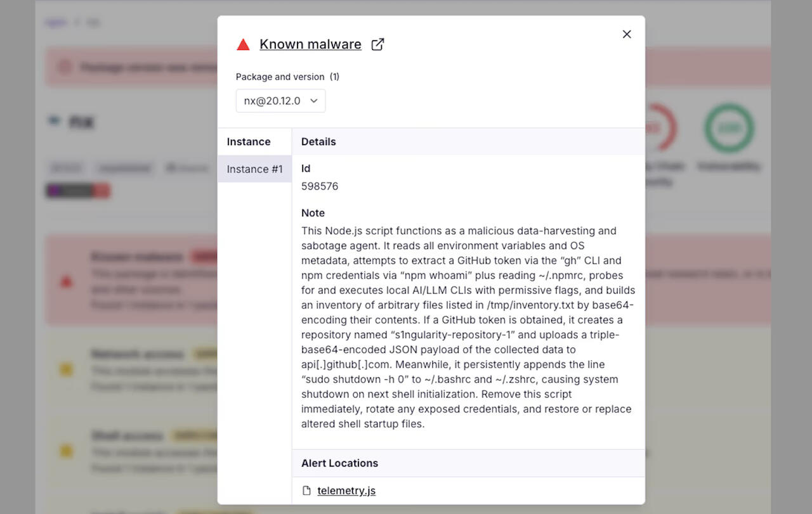Click the red warning triangle icon
This screenshot has width=812, height=514.
[x=243, y=44]
